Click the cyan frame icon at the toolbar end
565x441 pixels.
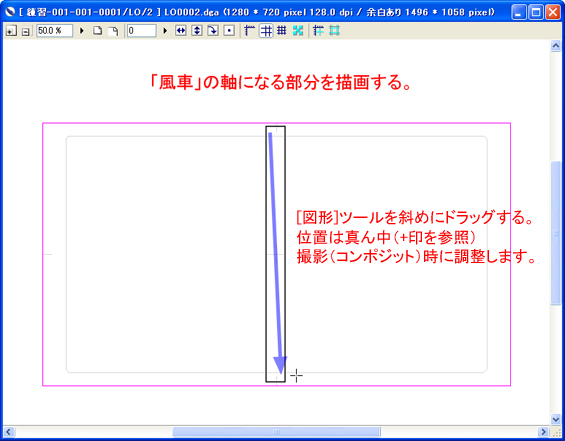(334, 31)
